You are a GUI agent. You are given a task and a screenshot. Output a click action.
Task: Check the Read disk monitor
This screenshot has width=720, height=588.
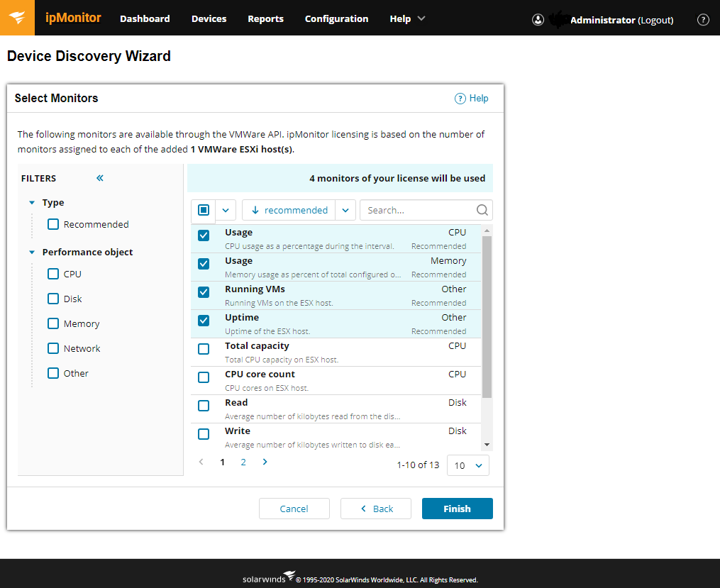(204, 406)
